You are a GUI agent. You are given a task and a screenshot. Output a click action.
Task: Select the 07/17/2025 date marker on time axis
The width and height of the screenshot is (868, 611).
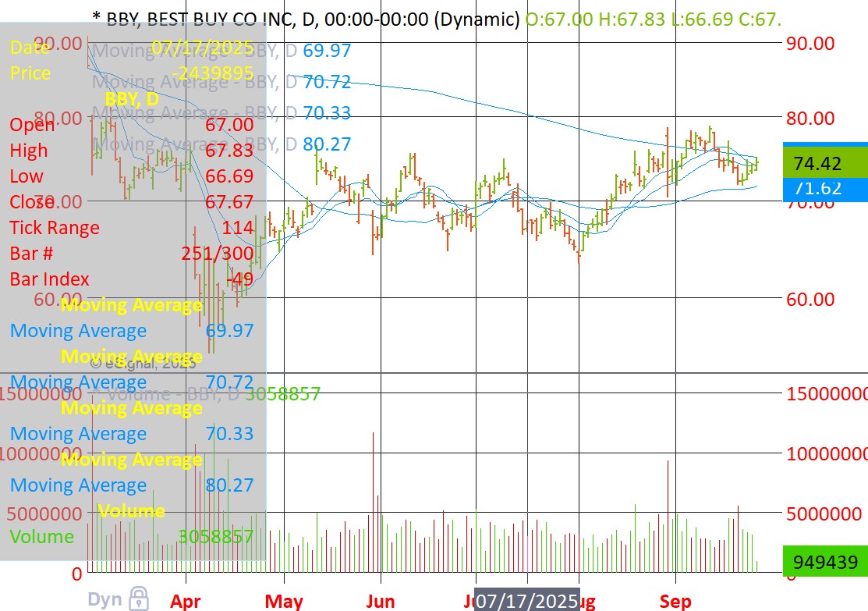tap(527, 601)
